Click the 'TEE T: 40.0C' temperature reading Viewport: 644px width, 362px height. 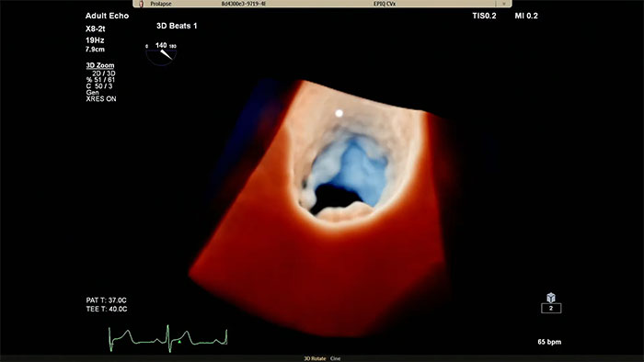coord(107,309)
